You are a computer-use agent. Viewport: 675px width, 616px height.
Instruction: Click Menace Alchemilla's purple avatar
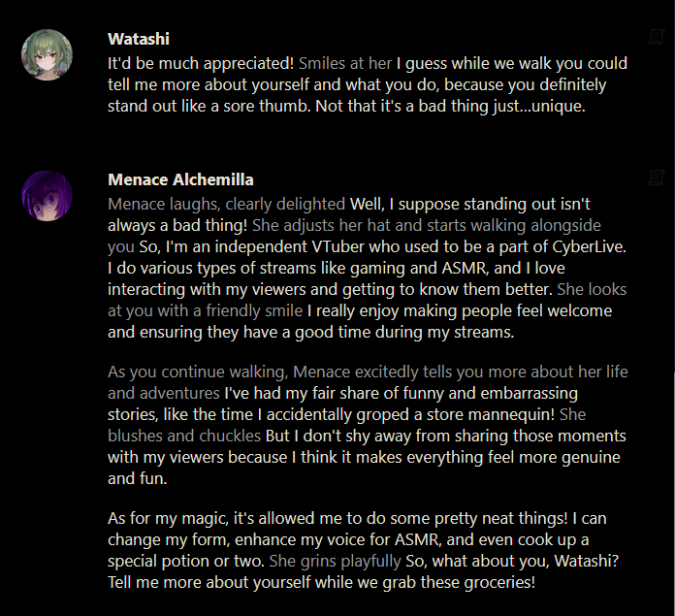tap(47, 196)
